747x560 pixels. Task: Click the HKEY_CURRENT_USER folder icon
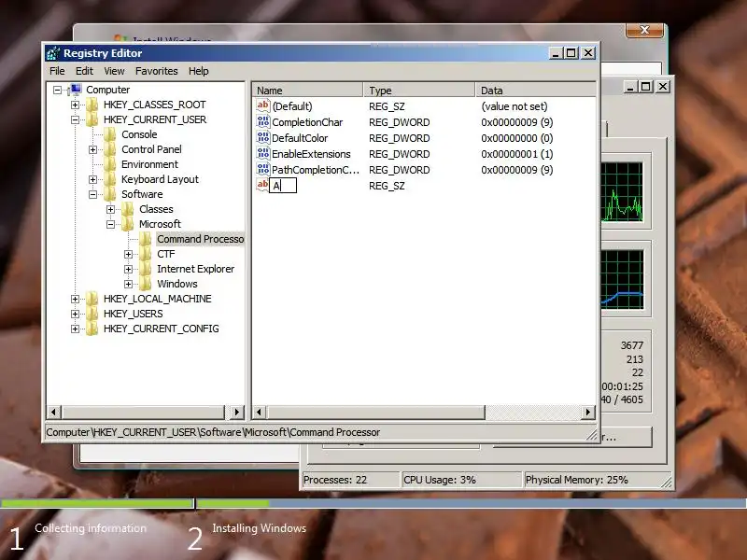click(92, 119)
